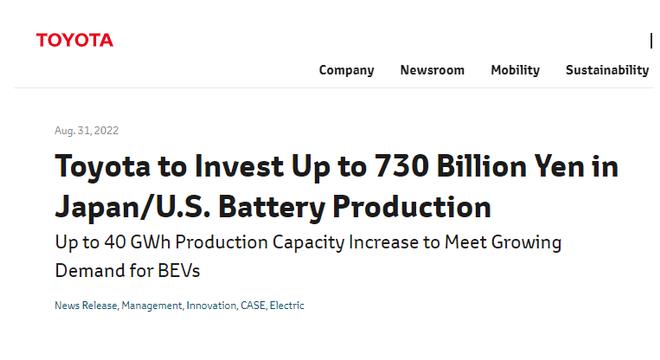
Task: Click the headline's first line about 730 Billion Yen
Action: pyautogui.click(x=336, y=167)
